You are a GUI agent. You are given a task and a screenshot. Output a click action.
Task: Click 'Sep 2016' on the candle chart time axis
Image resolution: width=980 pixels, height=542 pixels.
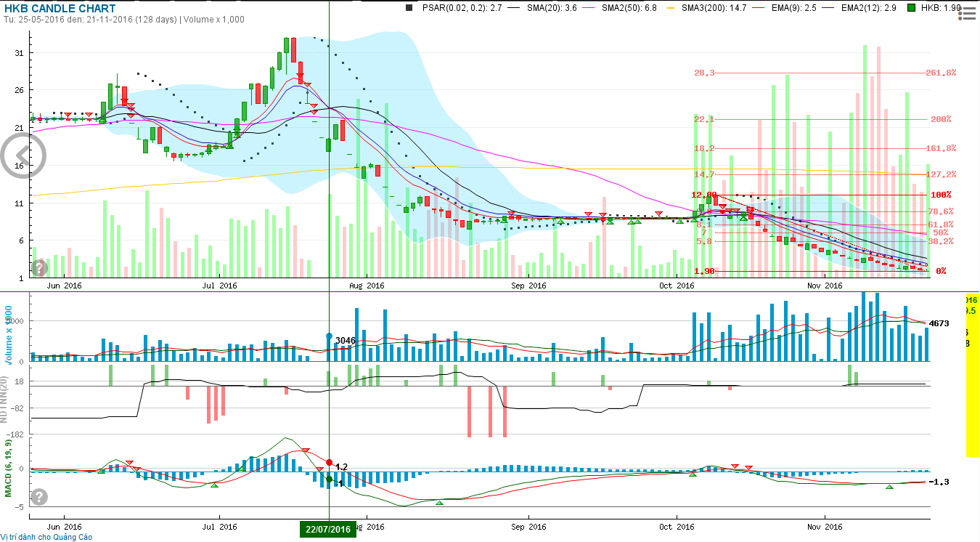click(x=528, y=286)
